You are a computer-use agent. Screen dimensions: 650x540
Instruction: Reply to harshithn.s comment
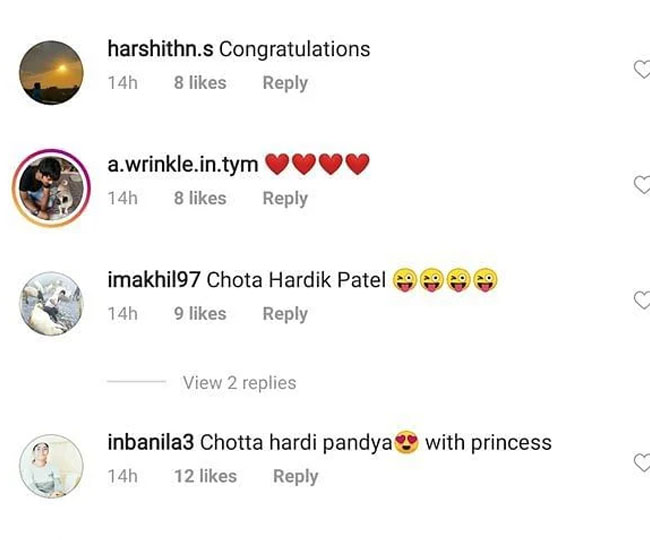pyautogui.click(x=285, y=83)
